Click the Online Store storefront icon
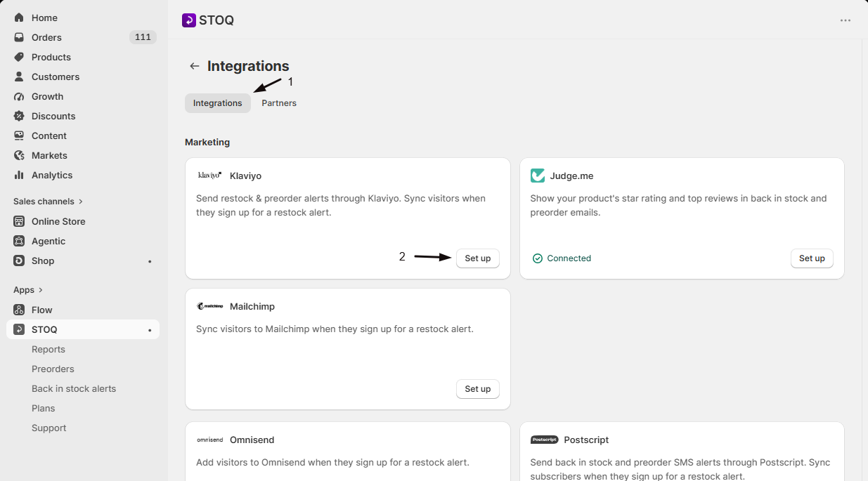The width and height of the screenshot is (868, 481). point(19,221)
